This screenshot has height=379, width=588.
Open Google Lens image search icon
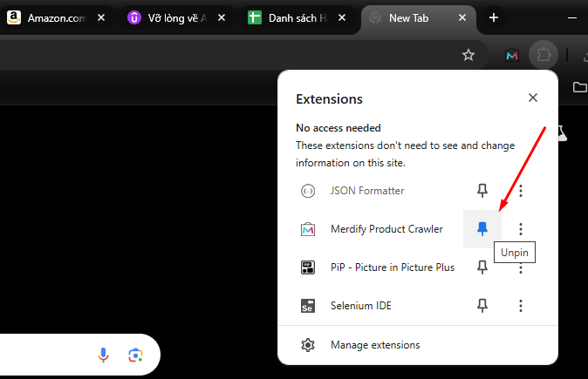point(135,355)
